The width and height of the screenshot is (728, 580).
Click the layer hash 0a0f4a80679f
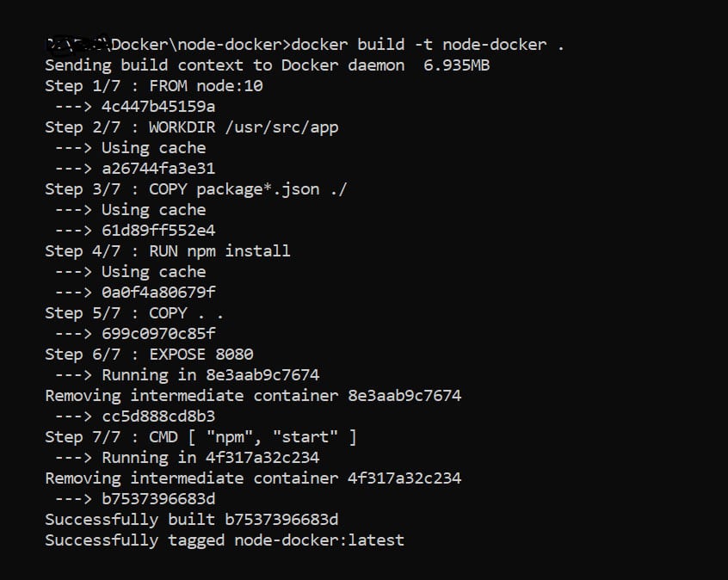click(x=158, y=293)
